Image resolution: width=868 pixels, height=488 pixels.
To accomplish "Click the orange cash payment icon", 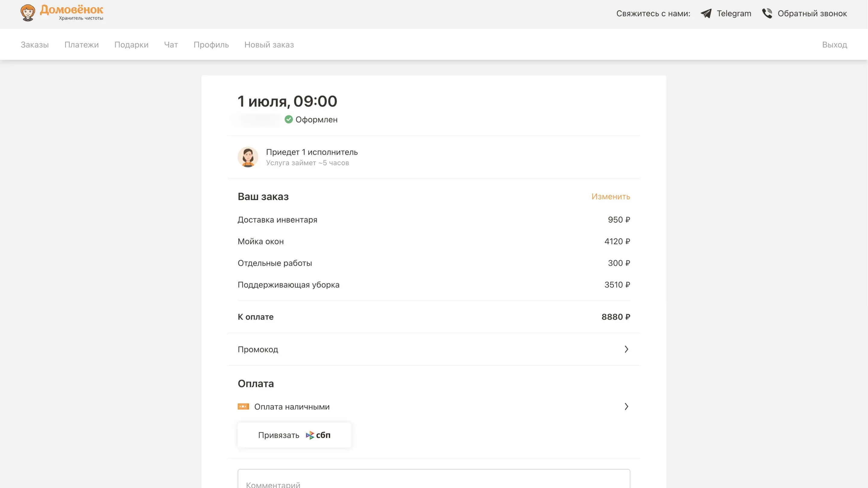I will 243,406.
